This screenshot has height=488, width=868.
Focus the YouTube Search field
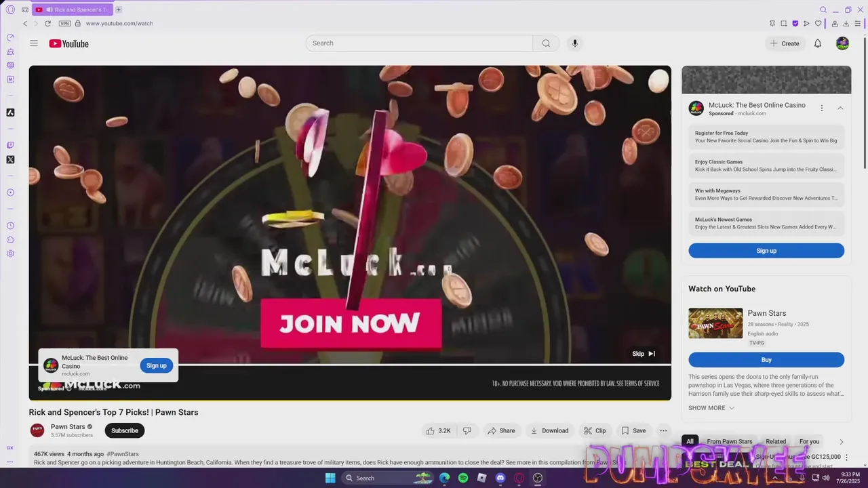coord(419,43)
